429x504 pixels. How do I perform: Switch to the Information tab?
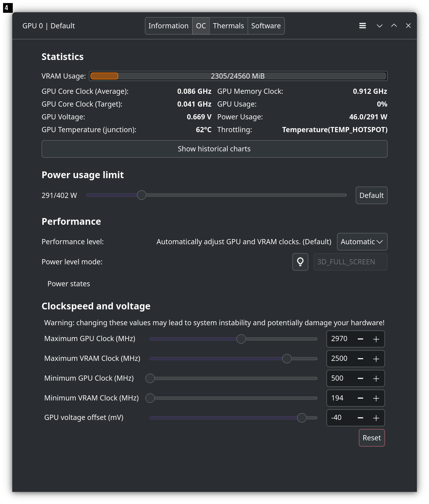[x=169, y=26]
